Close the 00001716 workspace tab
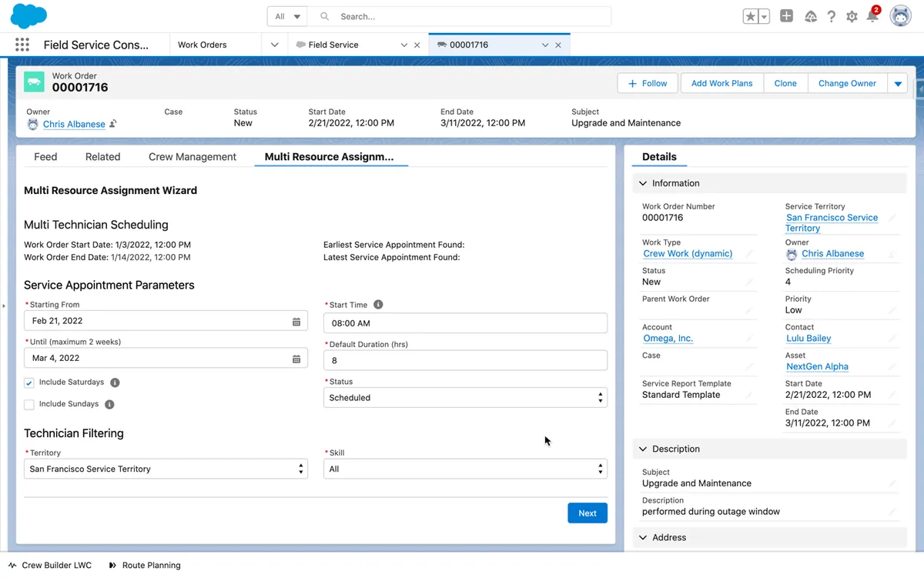This screenshot has height=578, width=924. click(558, 45)
